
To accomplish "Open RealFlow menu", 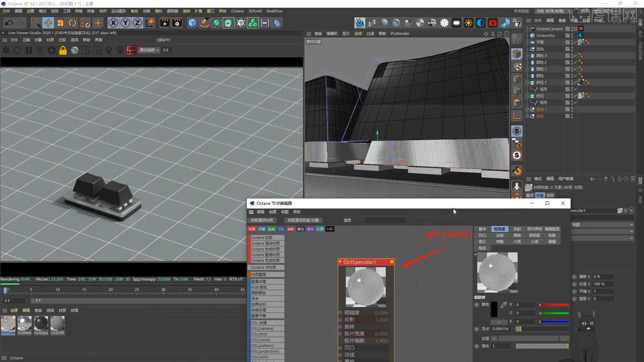I will tap(274, 11).
